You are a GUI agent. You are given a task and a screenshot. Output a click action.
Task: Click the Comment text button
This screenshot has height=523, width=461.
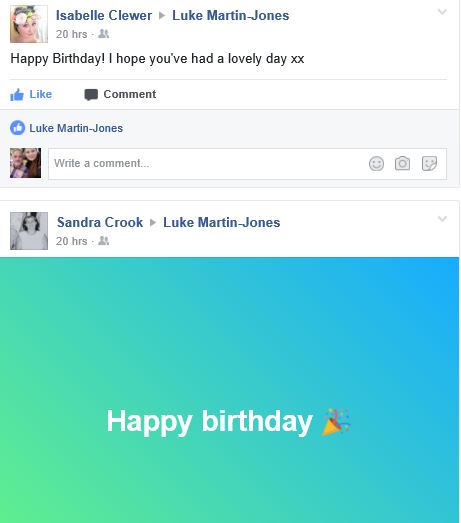(129, 94)
